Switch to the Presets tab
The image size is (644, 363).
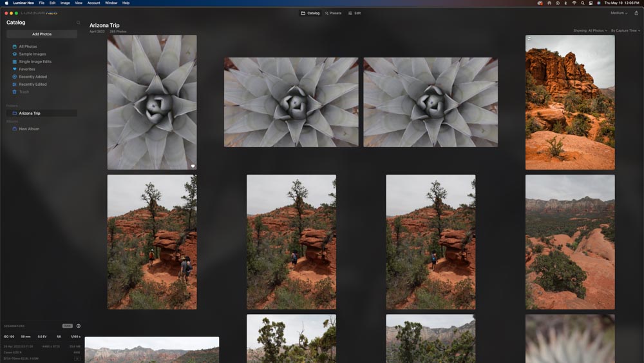point(333,13)
